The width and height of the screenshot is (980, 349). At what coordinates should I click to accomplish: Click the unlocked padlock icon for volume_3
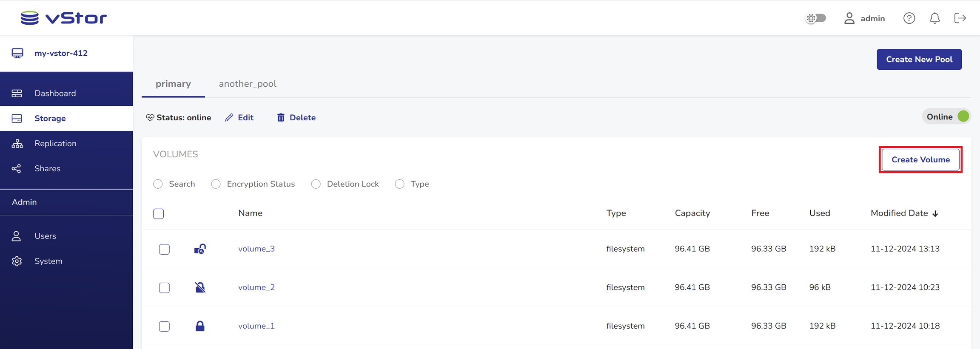pos(200,249)
